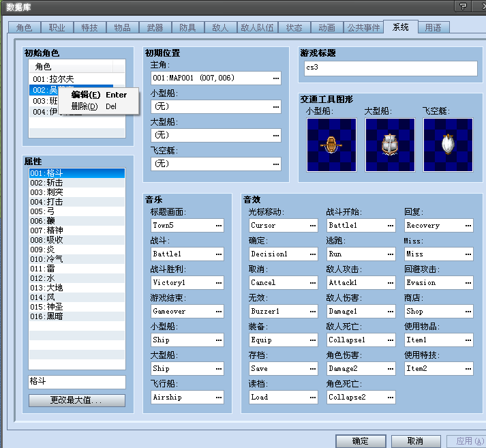Browse for the Buzzer1 sound effect
This screenshot has width=486, height=448.
[x=313, y=311]
